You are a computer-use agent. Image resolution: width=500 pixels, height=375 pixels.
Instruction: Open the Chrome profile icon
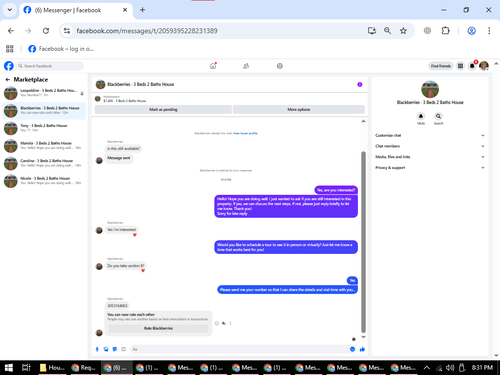(x=471, y=31)
